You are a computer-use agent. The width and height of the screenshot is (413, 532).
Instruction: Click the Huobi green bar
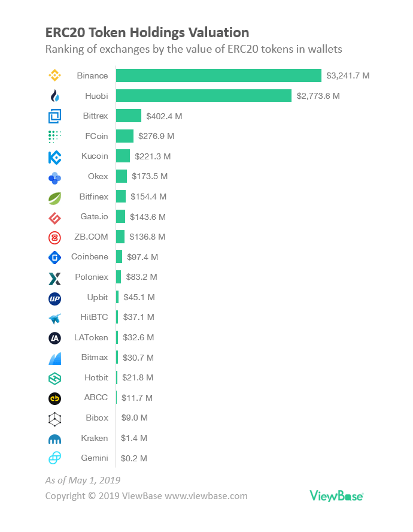click(204, 96)
